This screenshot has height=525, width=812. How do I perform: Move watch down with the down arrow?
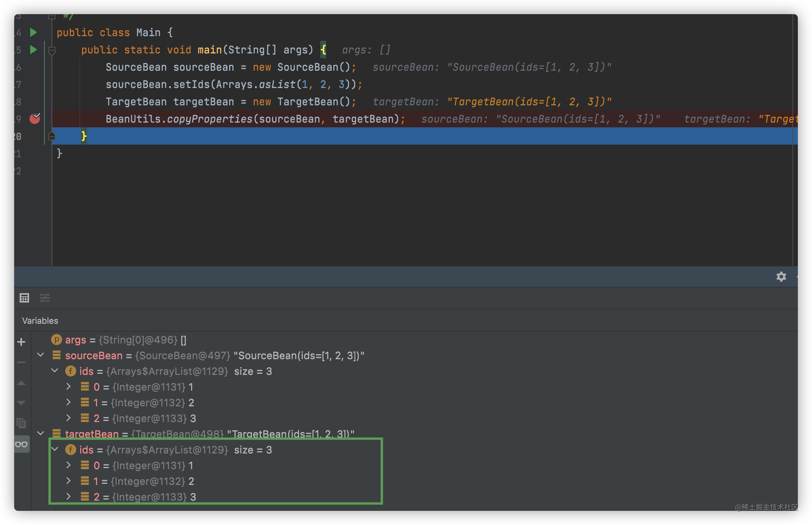click(22, 403)
